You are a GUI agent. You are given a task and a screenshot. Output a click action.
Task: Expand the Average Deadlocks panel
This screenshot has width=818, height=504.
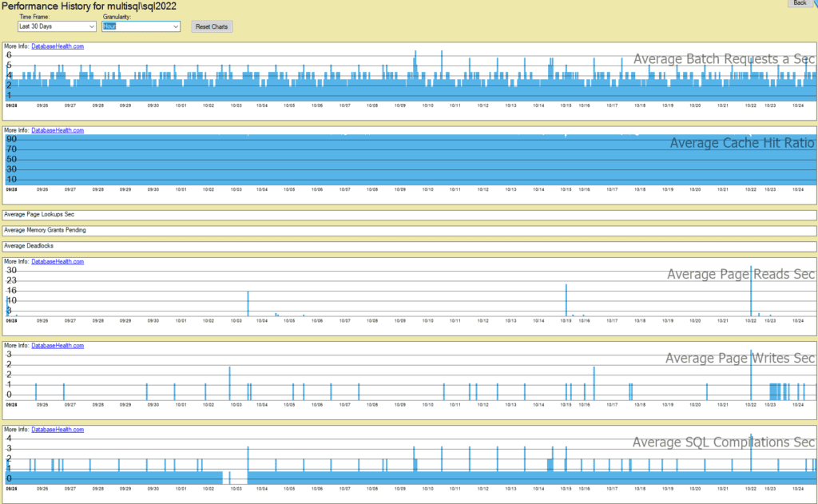click(410, 246)
